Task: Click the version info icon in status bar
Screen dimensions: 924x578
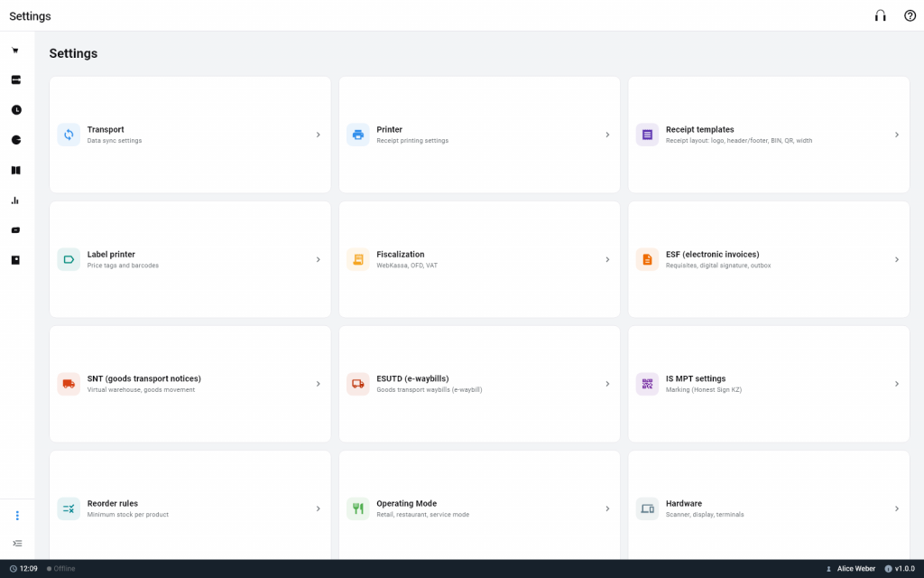Action: 888,569
